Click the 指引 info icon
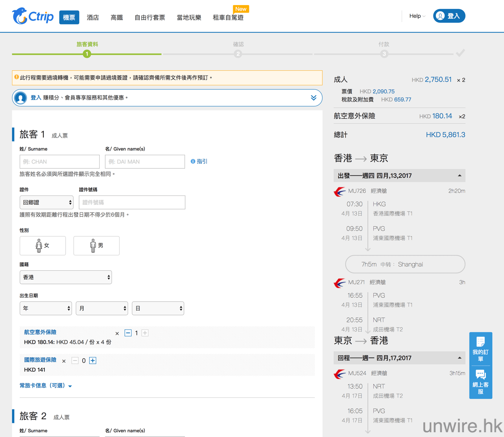 (193, 161)
